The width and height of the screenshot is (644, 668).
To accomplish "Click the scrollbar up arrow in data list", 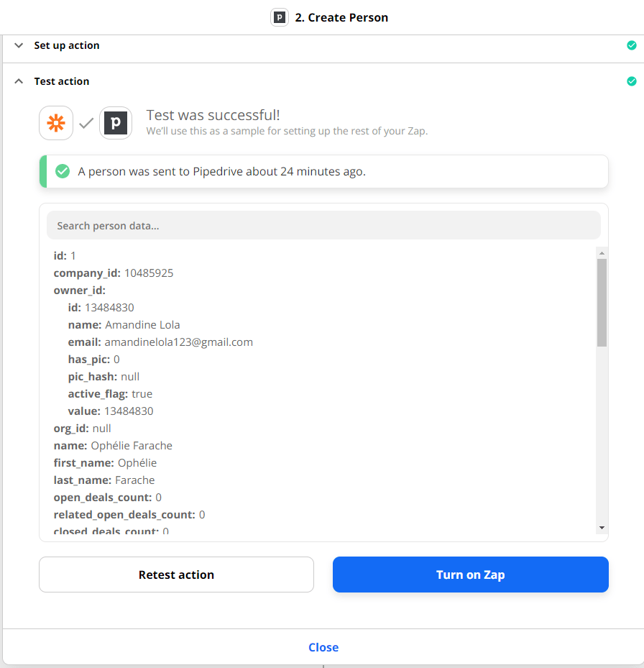I will [x=602, y=253].
